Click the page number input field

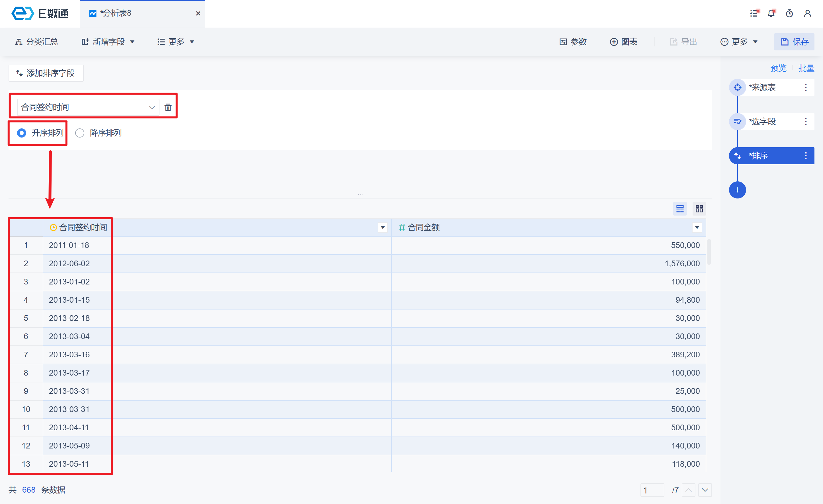[652, 490]
